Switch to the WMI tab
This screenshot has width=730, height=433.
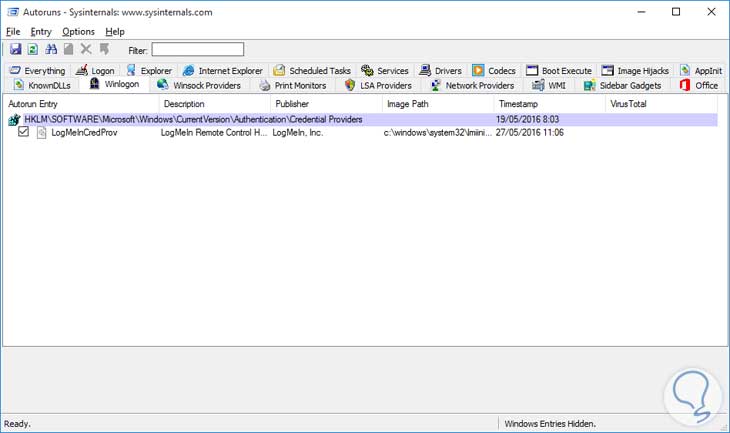[549, 85]
